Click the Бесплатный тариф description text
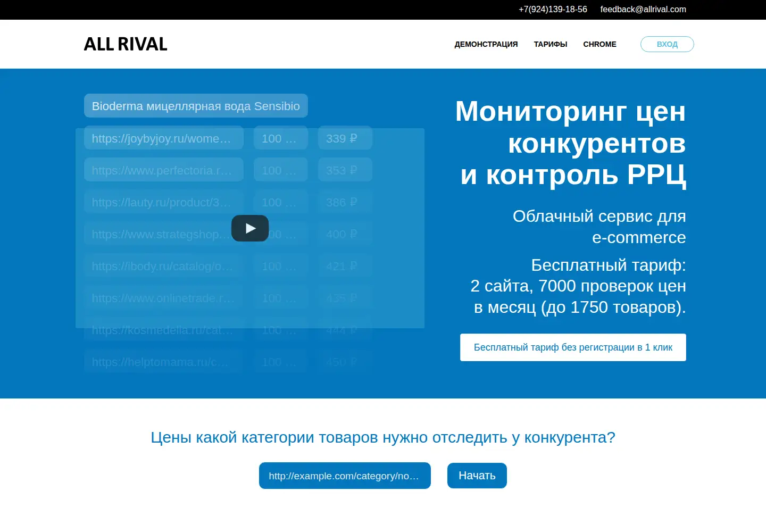 click(578, 286)
